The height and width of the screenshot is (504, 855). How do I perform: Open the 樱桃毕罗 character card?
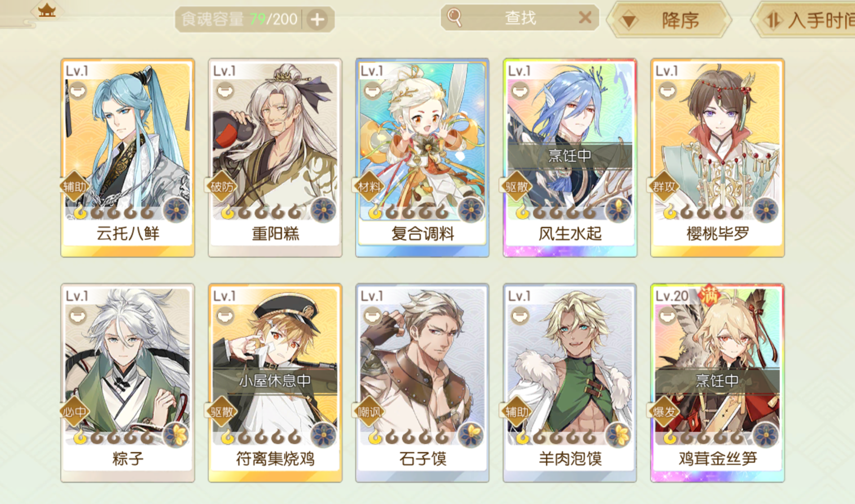tap(717, 158)
